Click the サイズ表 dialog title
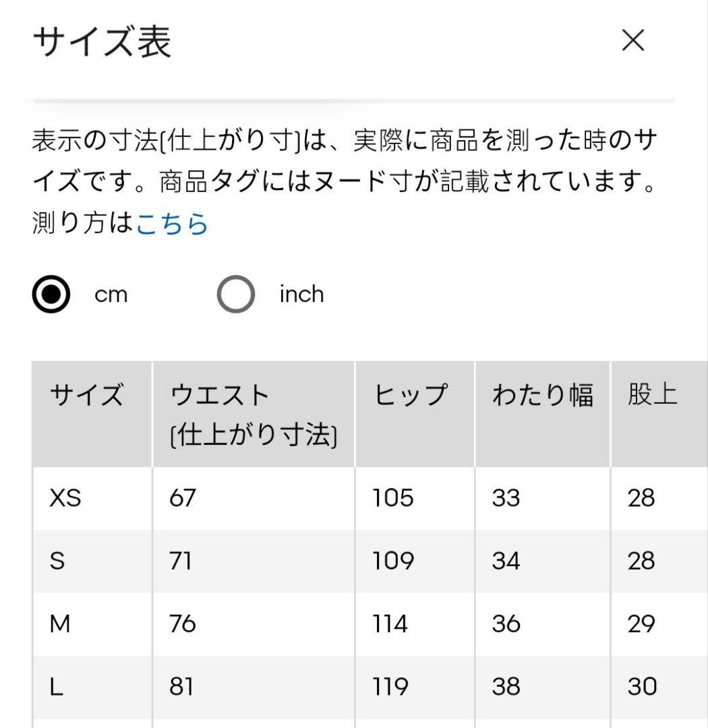708x728 pixels. pyautogui.click(x=102, y=42)
